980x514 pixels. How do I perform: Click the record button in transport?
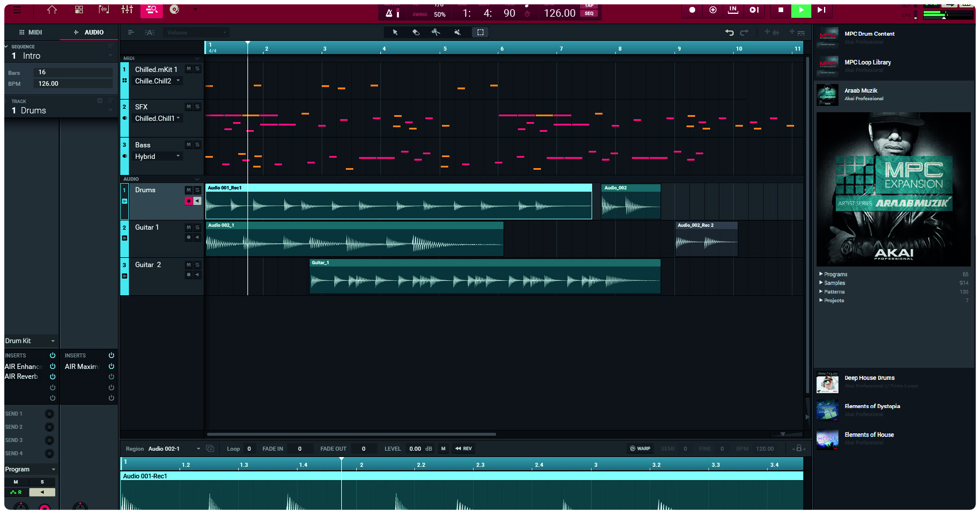click(x=692, y=10)
